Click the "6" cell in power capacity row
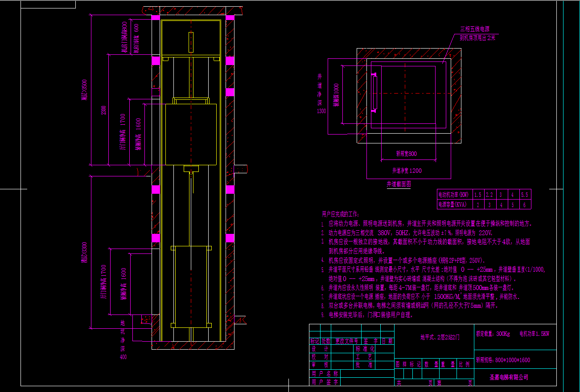The image size is (580, 392). point(524,205)
